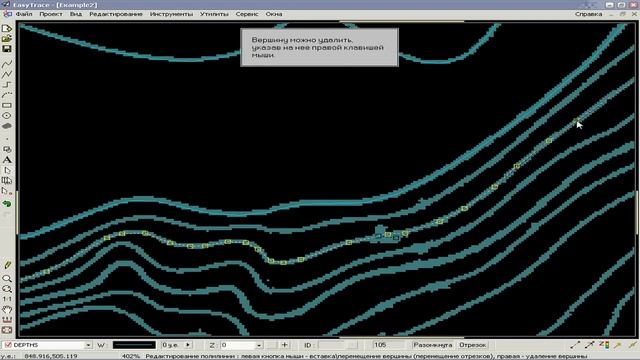Click the ID input field
This screenshot has width=640, height=360.
point(331,345)
